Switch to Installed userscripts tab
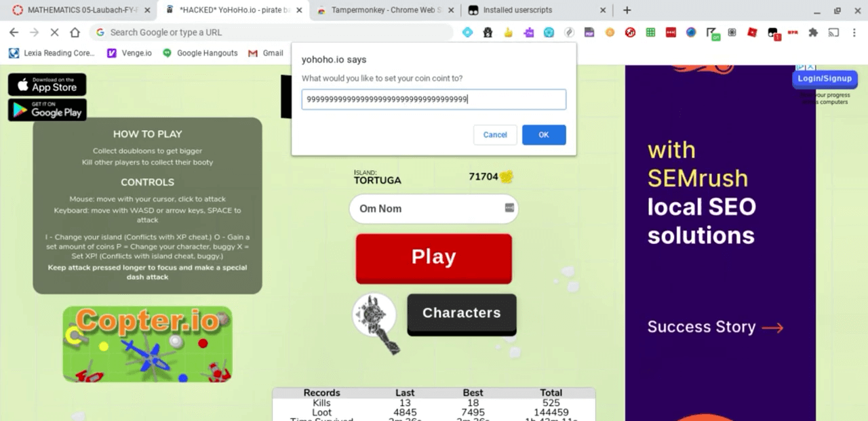The height and width of the screenshot is (421, 868). click(536, 10)
